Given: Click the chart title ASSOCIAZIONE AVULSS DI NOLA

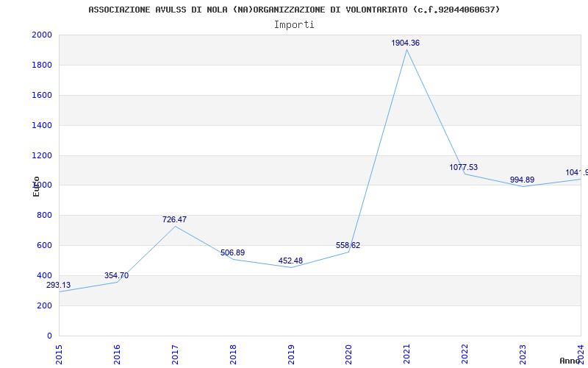Looking at the screenshot, I should 295,10.
